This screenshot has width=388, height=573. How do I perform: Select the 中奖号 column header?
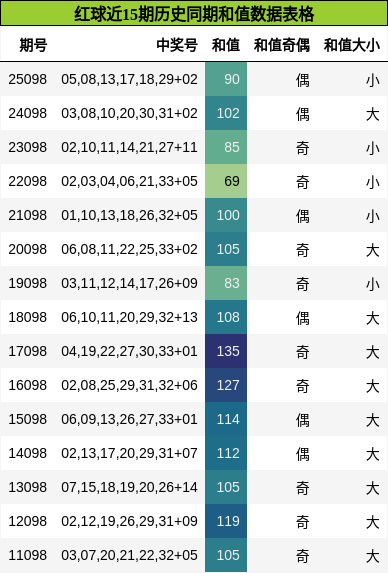(177, 45)
